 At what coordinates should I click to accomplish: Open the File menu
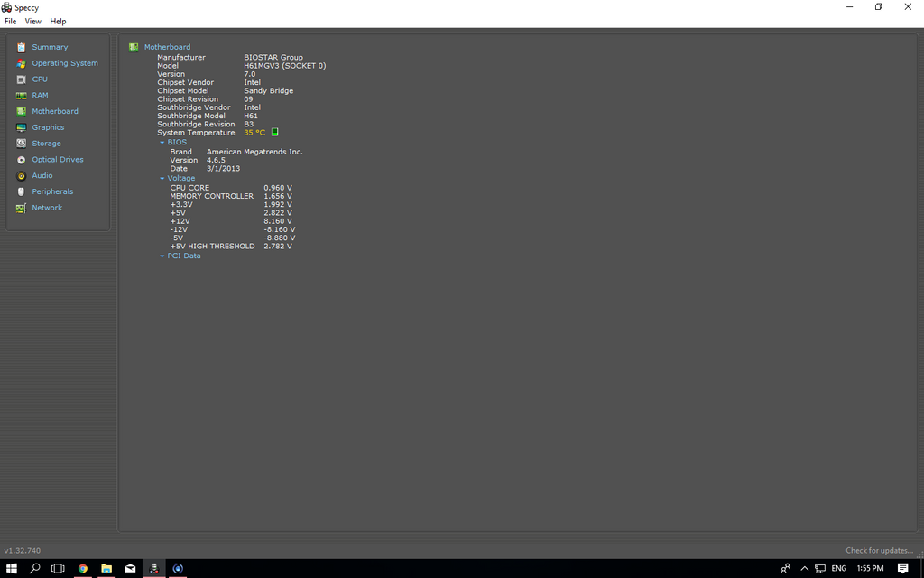coord(11,22)
